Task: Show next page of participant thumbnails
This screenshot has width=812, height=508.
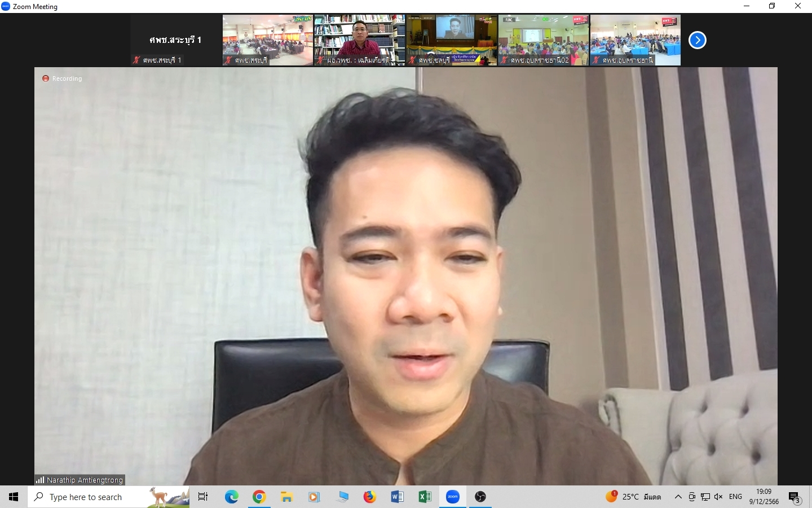Action: tap(698, 40)
